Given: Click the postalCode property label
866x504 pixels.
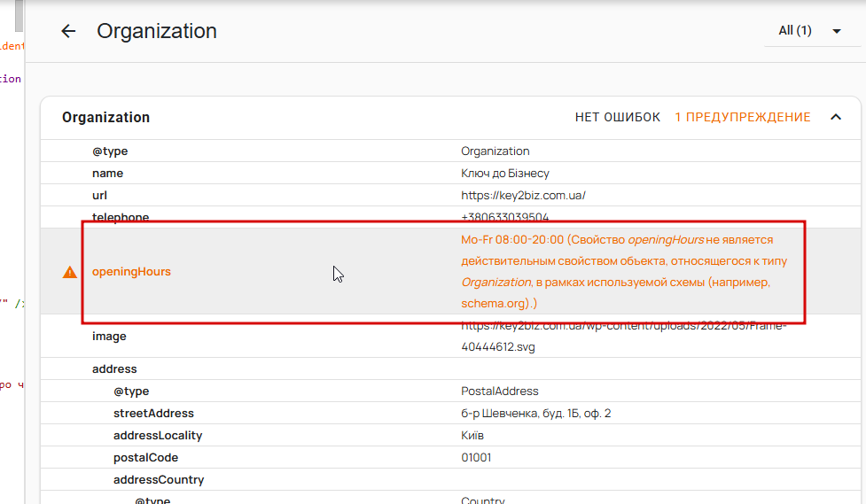Looking at the screenshot, I should point(145,458).
